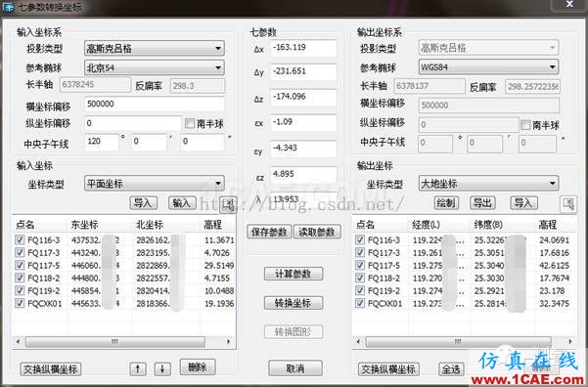Toggle input 南半球 checkbox

point(190,124)
